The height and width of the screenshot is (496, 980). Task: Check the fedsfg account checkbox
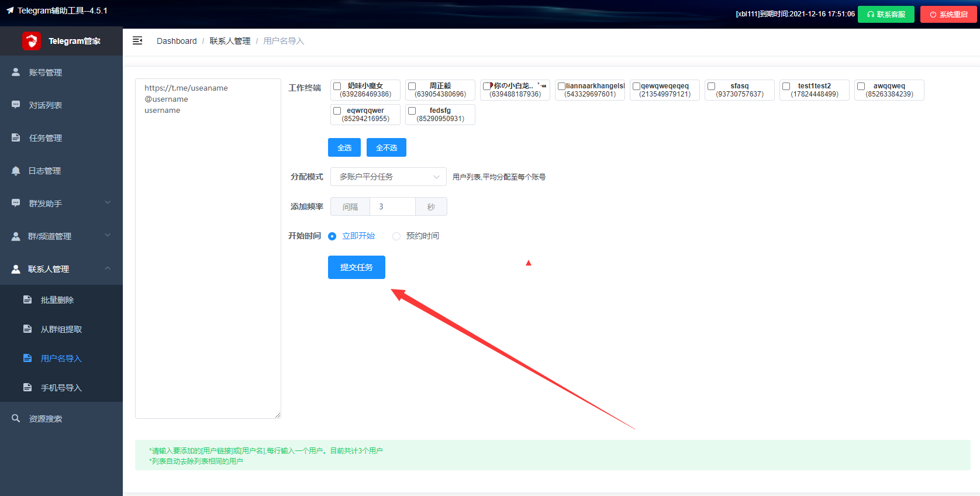(412, 111)
